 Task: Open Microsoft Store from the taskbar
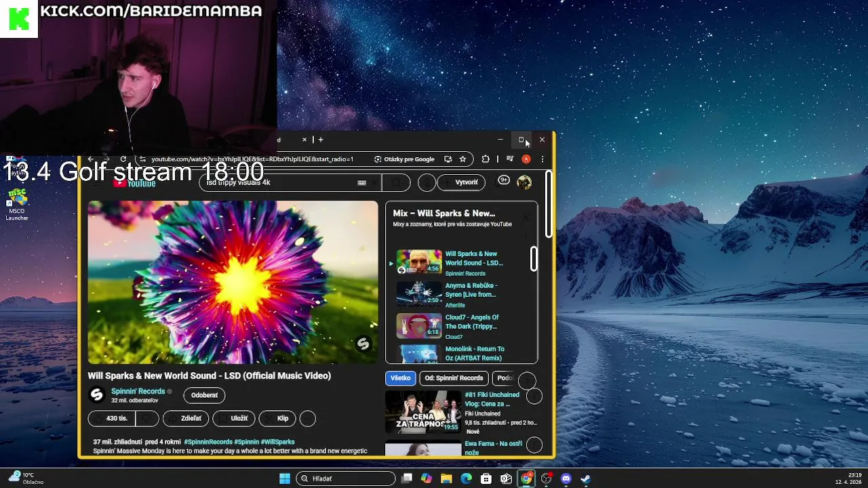coord(486,479)
